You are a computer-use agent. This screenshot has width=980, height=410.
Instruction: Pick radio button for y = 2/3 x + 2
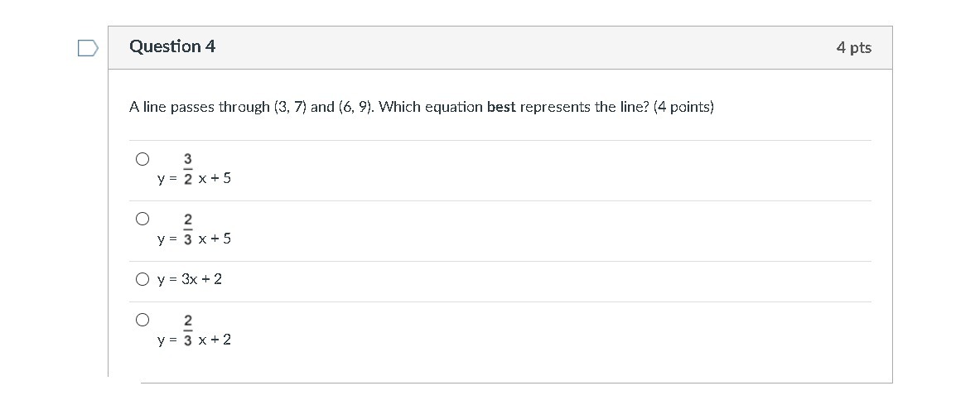pyautogui.click(x=142, y=320)
